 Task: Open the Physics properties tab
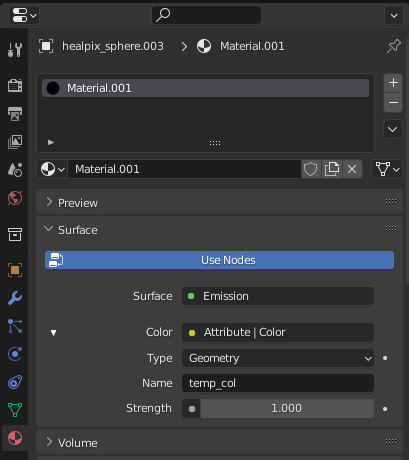coord(15,354)
